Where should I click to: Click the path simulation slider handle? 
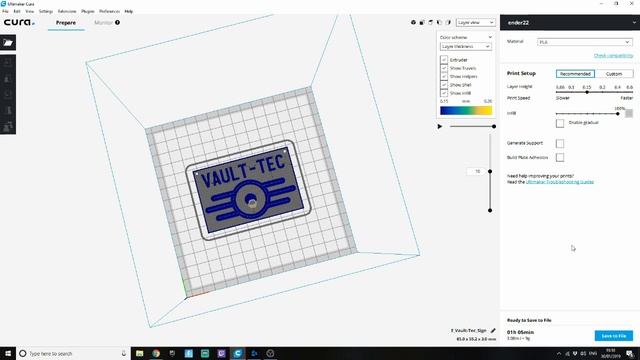coord(494,127)
